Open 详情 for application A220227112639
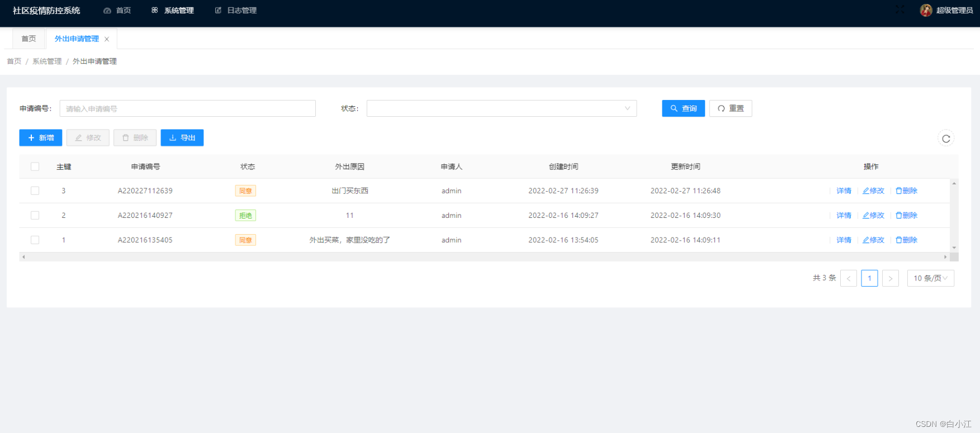This screenshot has width=980, height=433. pos(844,191)
